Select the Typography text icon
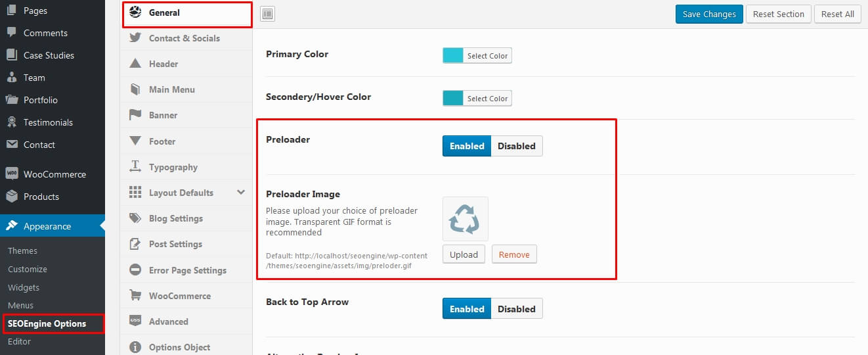 coord(135,166)
